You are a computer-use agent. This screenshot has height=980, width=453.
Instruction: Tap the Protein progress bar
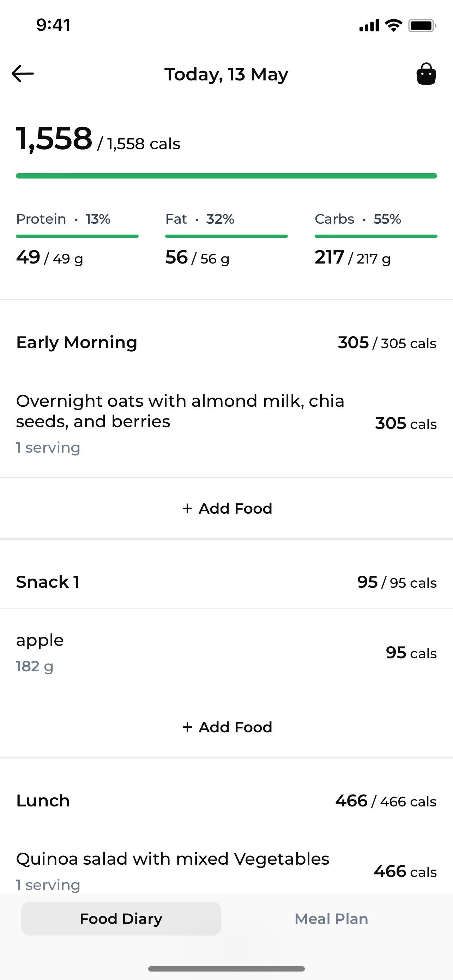point(77,236)
